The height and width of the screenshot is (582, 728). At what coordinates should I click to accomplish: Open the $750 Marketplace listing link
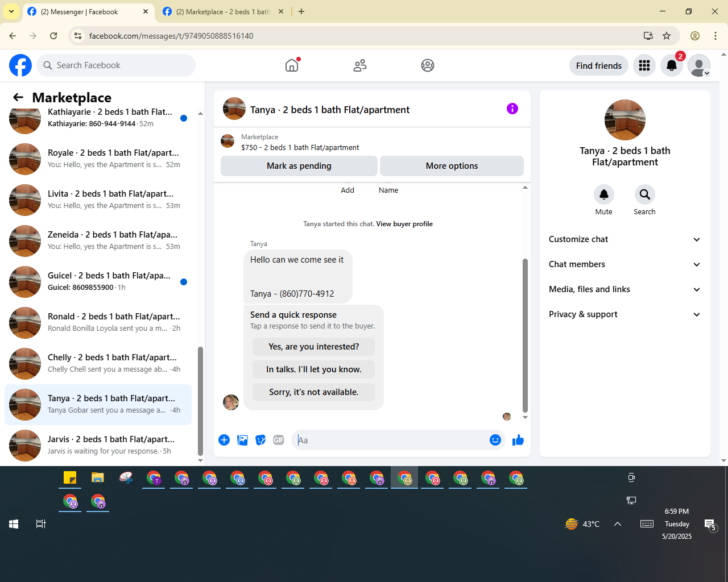click(300, 147)
